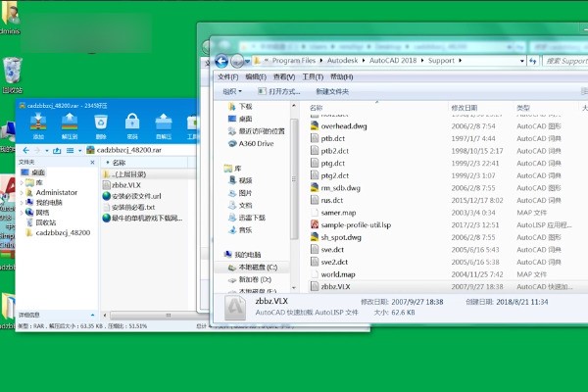
Task: Select 最近访问的位置 in navigation pane
Action: [x=257, y=131]
